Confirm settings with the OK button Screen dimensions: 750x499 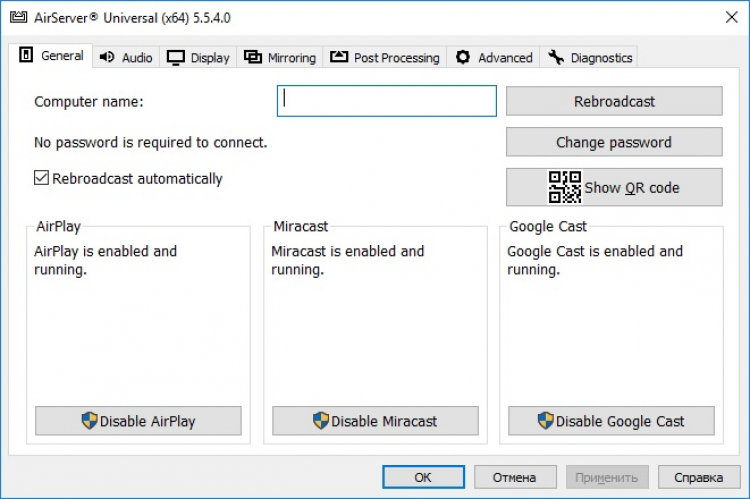(423, 477)
